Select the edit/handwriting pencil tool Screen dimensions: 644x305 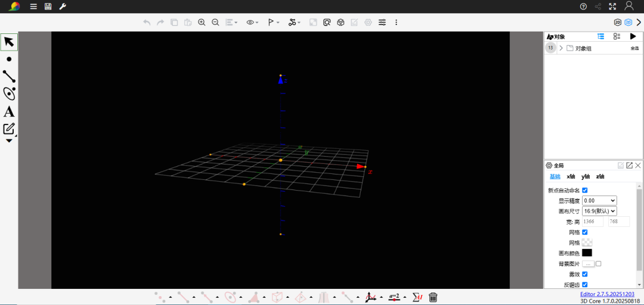click(x=9, y=129)
